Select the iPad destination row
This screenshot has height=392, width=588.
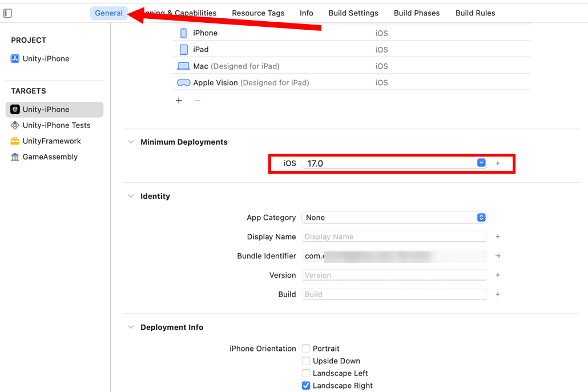coord(352,50)
